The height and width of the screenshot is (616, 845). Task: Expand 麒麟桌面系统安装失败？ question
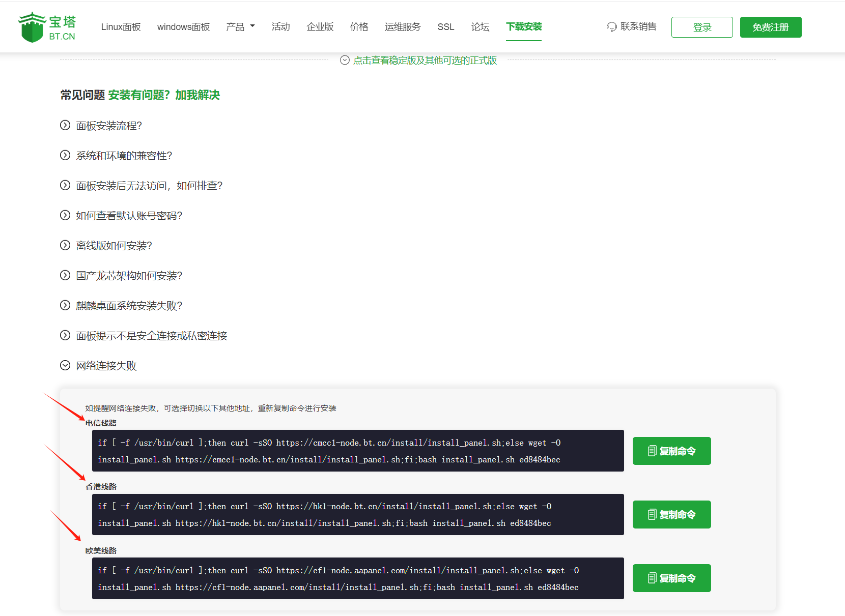pos(129,306)
